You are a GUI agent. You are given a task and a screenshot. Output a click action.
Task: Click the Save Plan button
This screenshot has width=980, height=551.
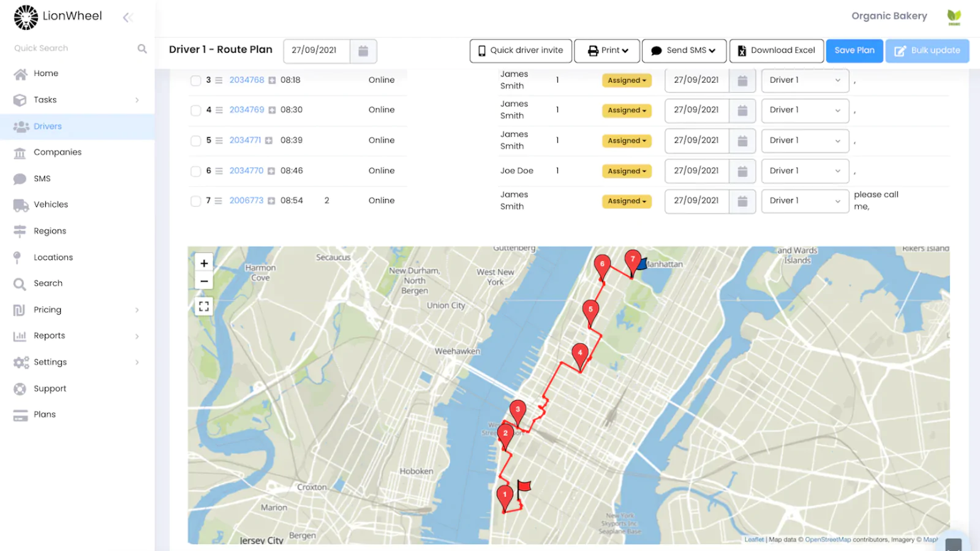point(854,51)
